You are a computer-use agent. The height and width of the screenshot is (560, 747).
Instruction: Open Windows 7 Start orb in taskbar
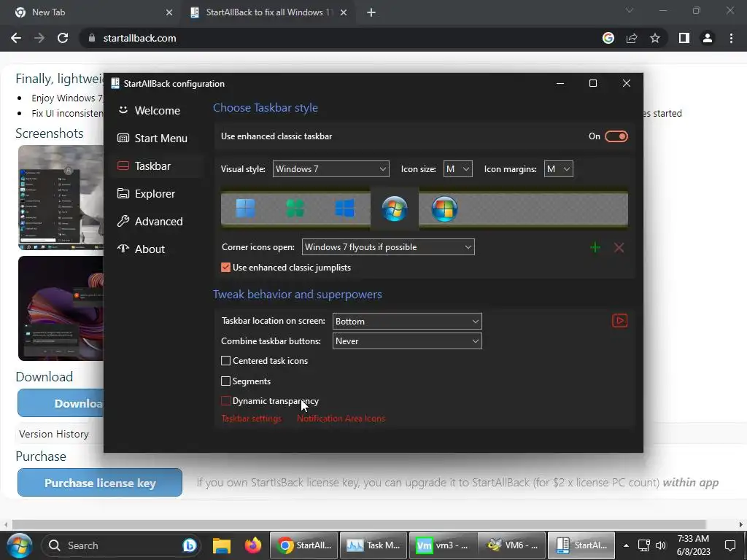(x=19, y=545)
